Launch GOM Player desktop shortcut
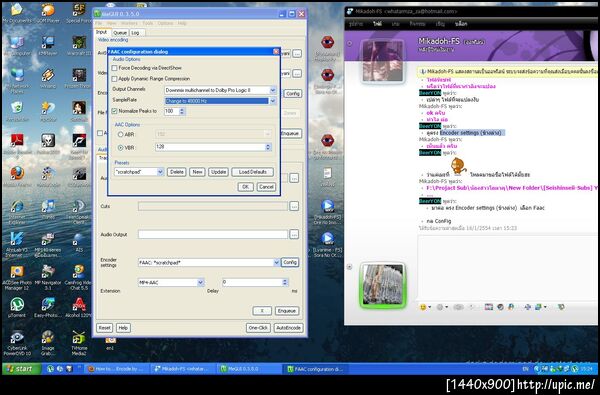Image resolution: width=600 pixels, height=395 pixels. pyautogui.click(x=47, y=13)
